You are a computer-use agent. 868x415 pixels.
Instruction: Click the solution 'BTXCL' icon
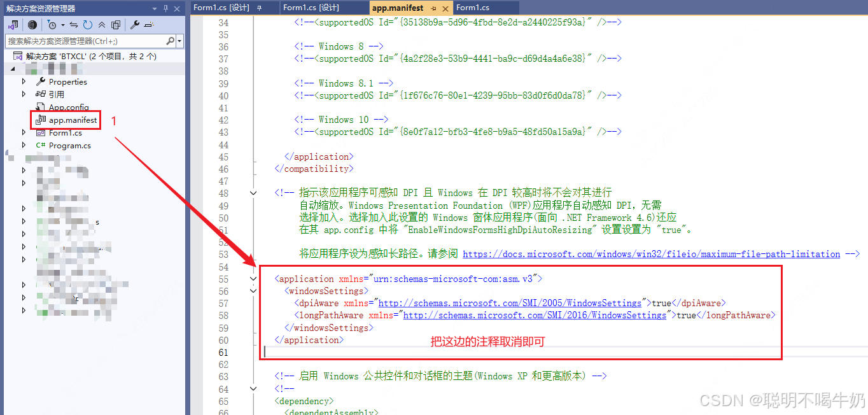[18, 56]
